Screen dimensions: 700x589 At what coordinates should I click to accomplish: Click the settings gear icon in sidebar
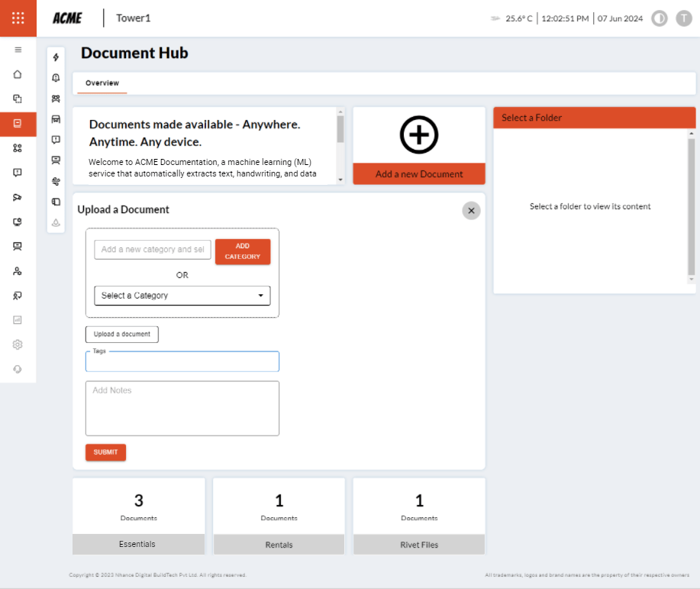click(x=18, y=345)
